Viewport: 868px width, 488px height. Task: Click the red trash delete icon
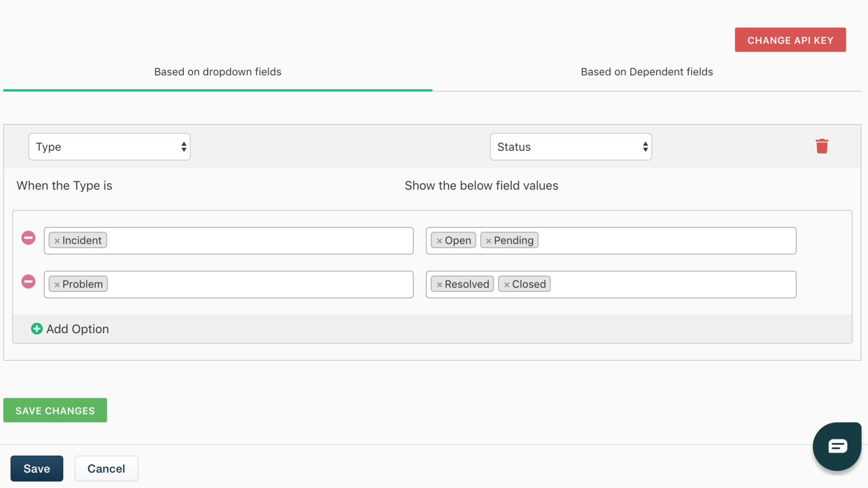click(821, 146)
